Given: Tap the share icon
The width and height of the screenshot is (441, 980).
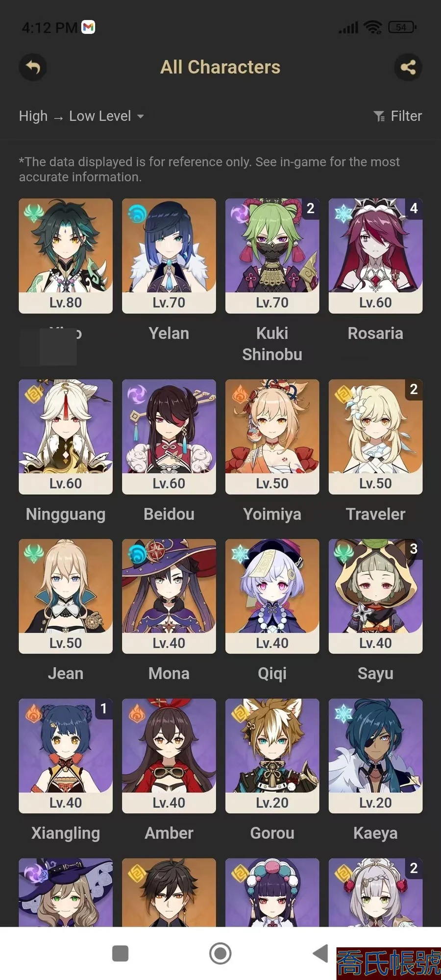Looking at the screenshot, I should 408,67.
